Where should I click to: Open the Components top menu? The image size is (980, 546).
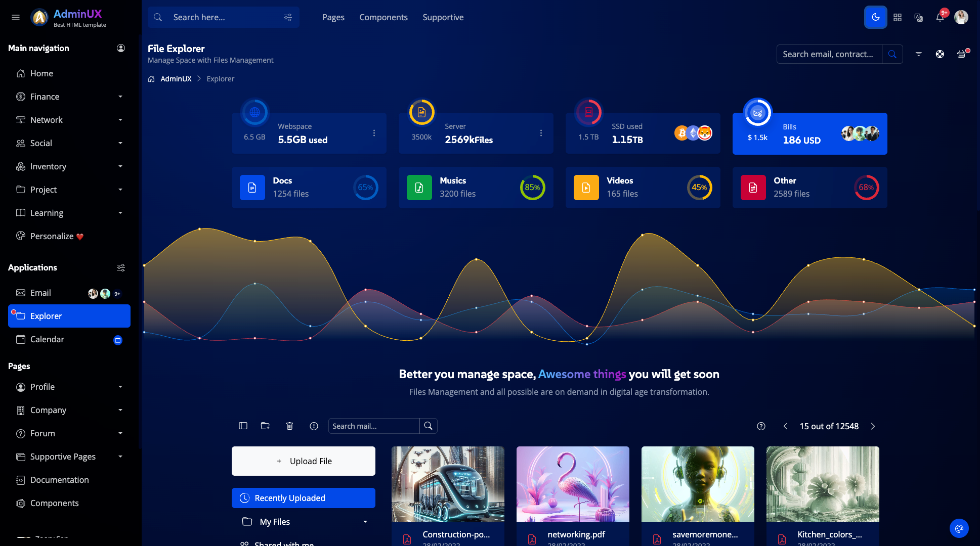coord(383,17)
